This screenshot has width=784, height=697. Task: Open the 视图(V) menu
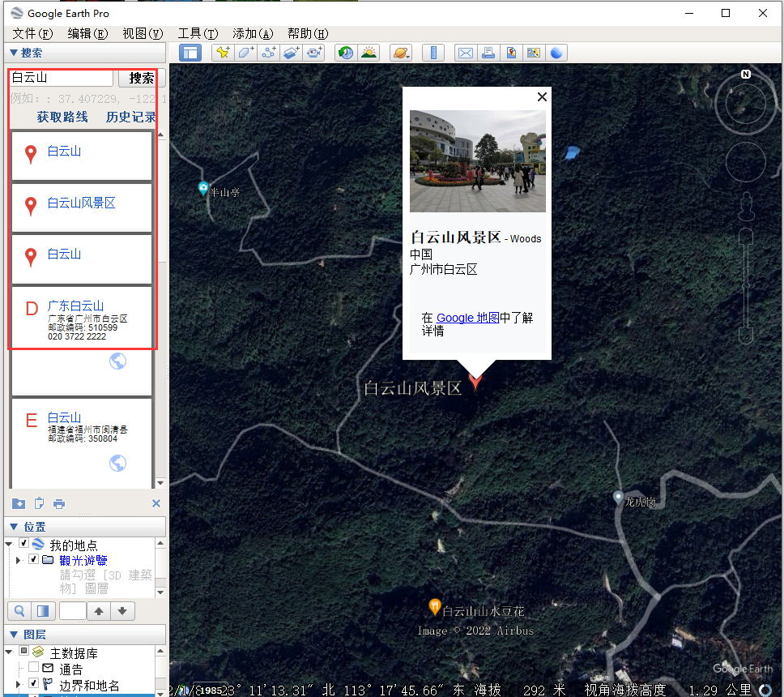point(143,33)
